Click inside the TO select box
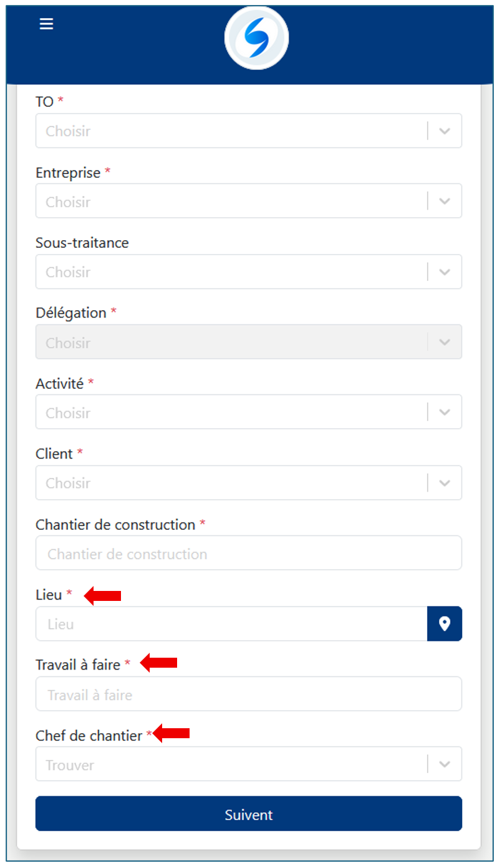The height and width of the screenshot is (868, 497). (231, 131)
